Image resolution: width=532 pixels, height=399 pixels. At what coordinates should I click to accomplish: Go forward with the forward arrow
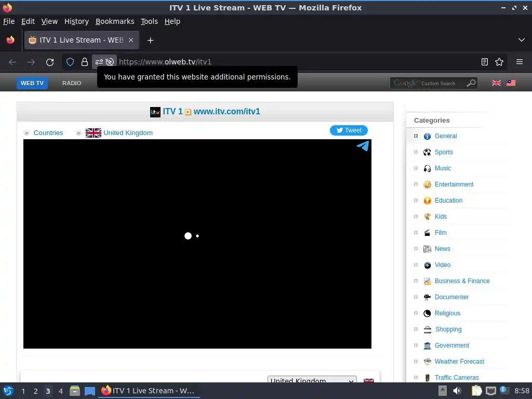pyautogui.click(x=31, y=62)
